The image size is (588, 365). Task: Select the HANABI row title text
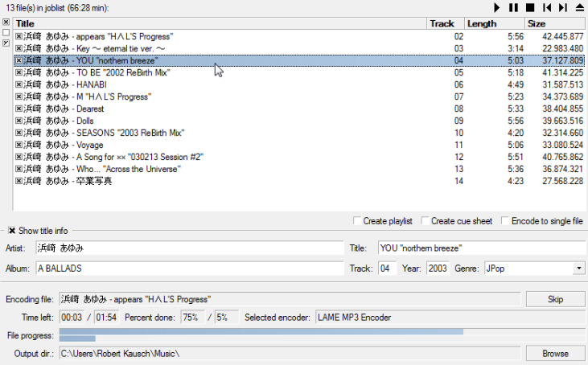[x=92, y=84]
